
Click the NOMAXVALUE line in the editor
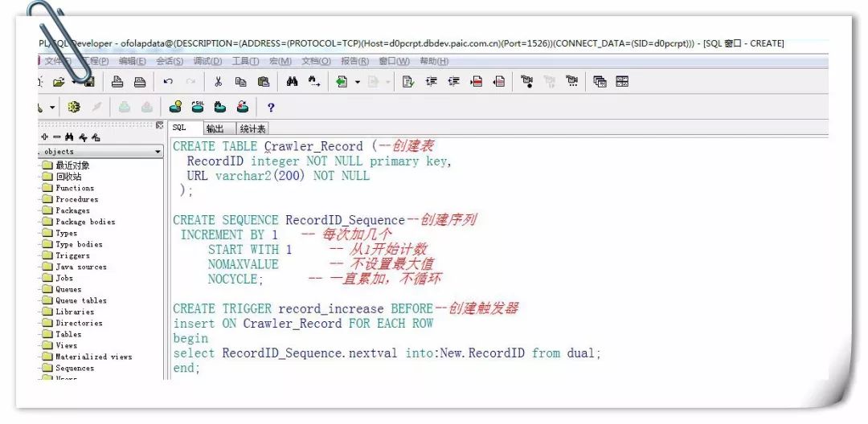pos(244,264)
